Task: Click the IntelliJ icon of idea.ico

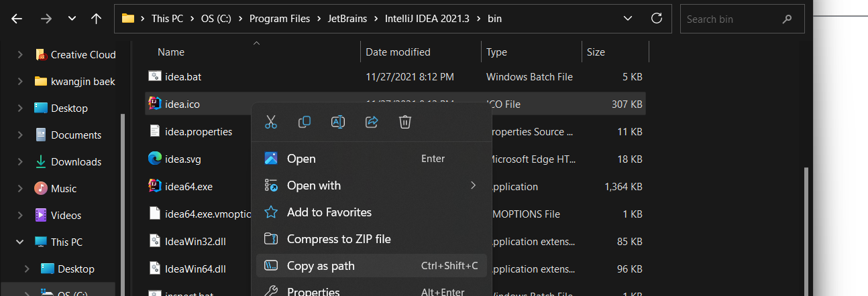Action: click(155, 103)
